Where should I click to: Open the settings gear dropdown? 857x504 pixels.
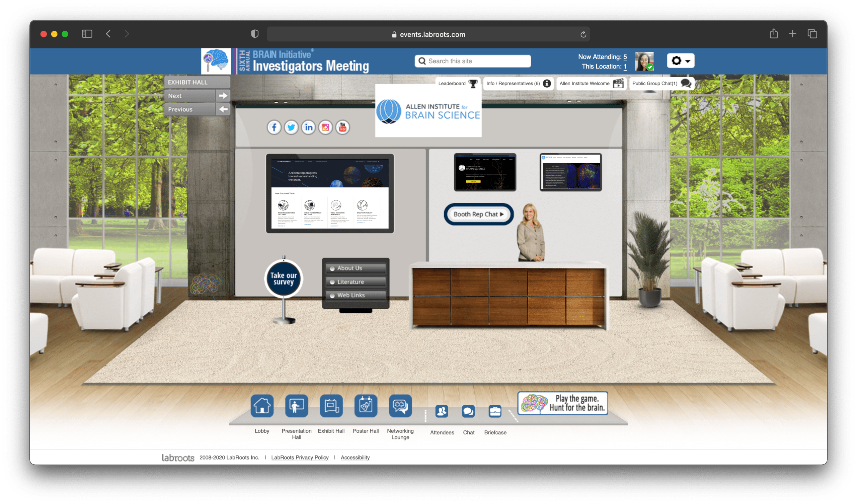[681, 61]
